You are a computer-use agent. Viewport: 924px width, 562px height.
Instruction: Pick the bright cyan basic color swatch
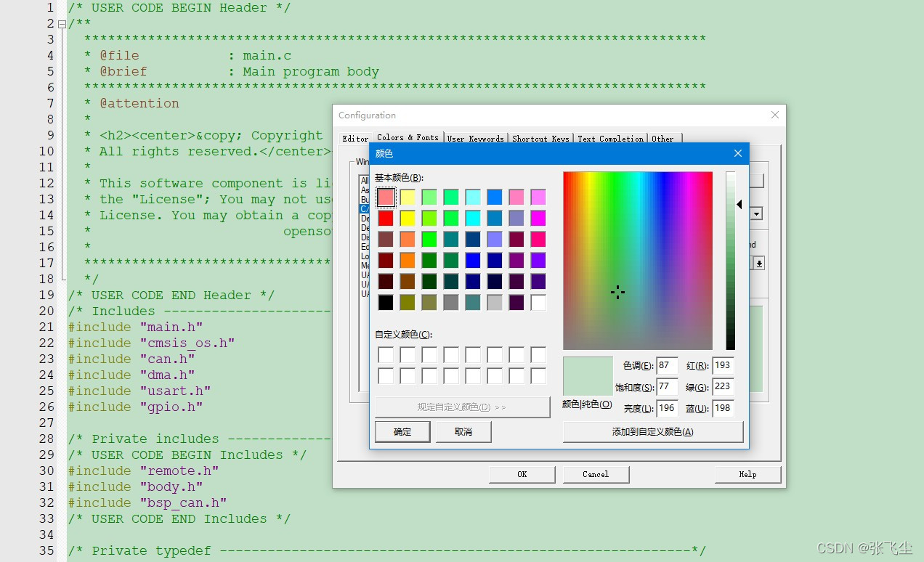(x=473, y=218)
